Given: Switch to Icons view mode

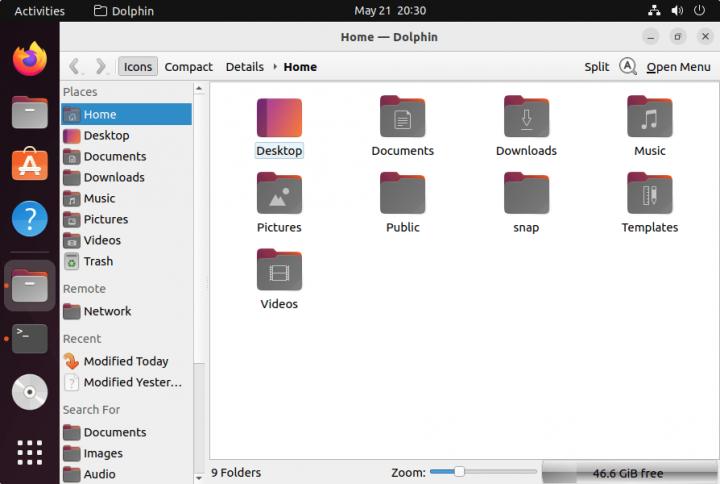Looking at the screenshot, I should 137,67.
